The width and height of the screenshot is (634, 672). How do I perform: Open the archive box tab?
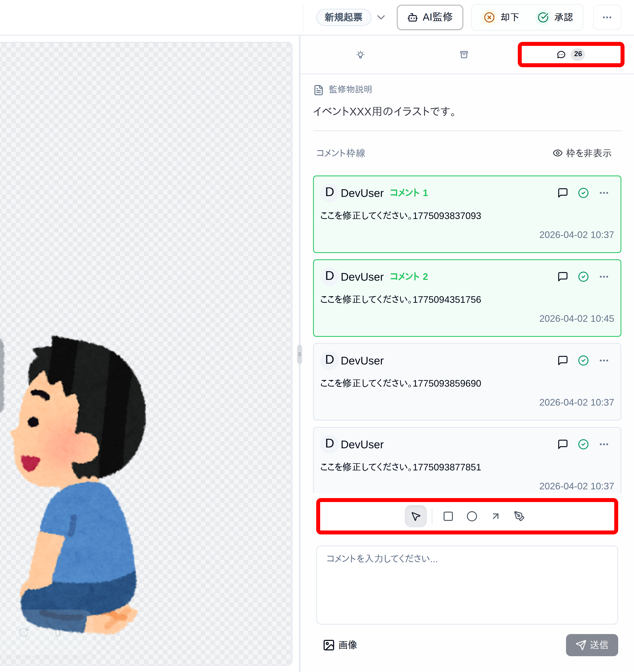tap(464, 55)
